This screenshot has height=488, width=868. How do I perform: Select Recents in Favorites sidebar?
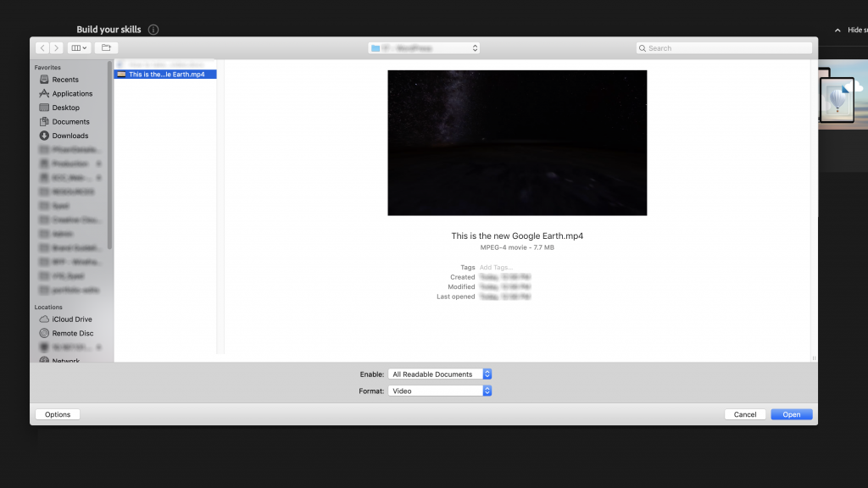[x=65, y=80]
